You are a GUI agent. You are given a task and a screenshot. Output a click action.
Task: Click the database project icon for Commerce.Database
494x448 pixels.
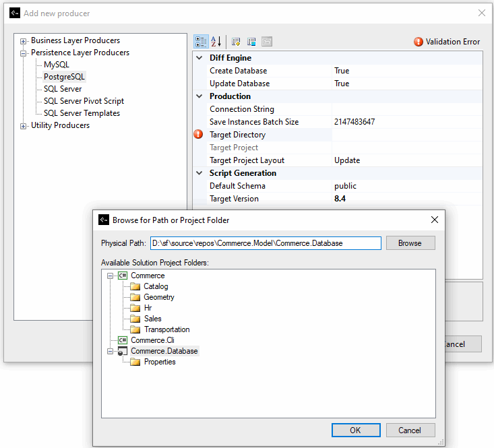point(123,351)
